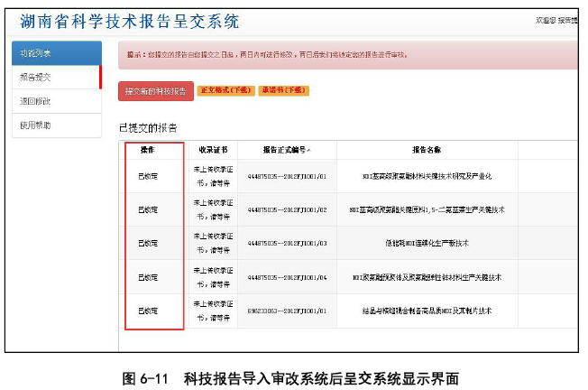Click the 收录证书 column header
This screenshot has height=390, width=588.
[x=213, y=150]
